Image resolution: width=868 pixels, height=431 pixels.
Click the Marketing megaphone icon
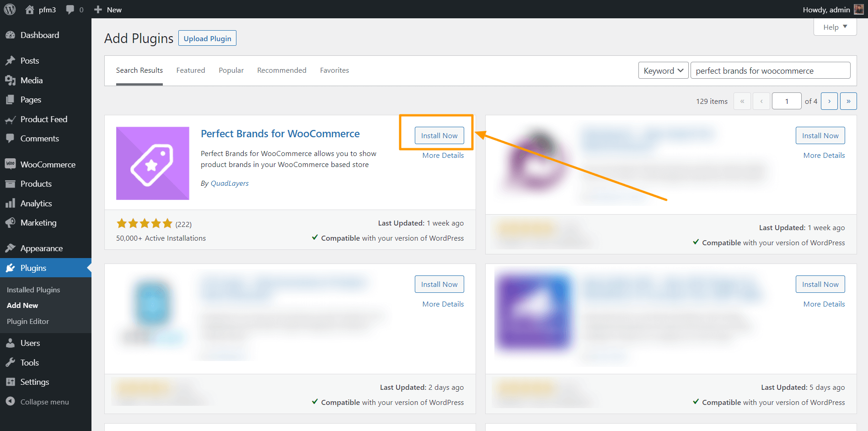tap(10, 223)
